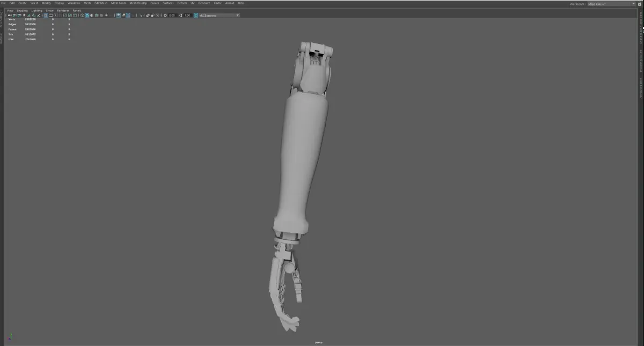Click the camera Bookmarks icon
Screen dimensions: 644x346
point(24,15)
